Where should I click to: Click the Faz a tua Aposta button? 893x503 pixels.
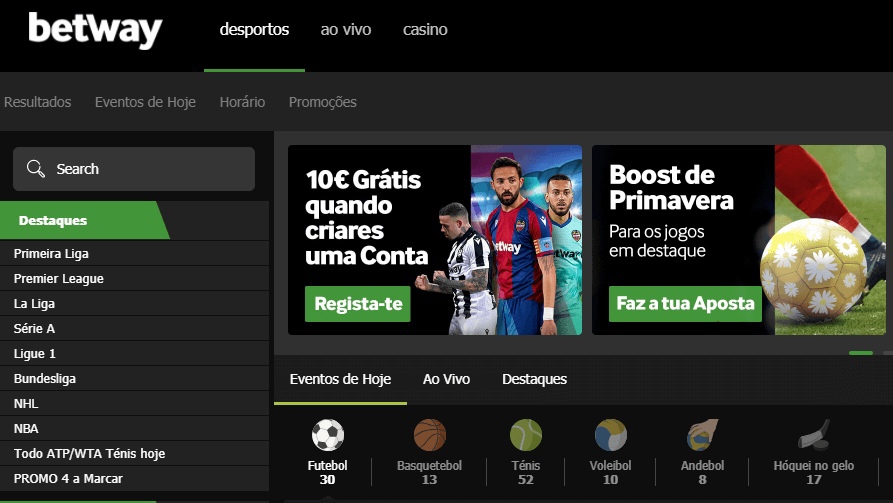[x=685, y=304]
